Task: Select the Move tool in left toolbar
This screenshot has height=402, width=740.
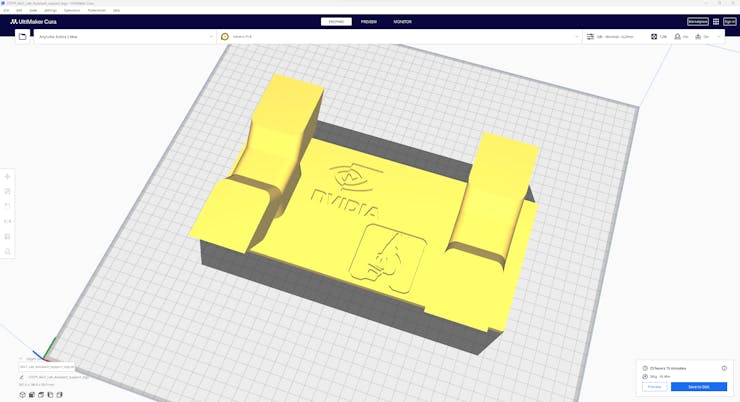Action: [x=8, y=176]
